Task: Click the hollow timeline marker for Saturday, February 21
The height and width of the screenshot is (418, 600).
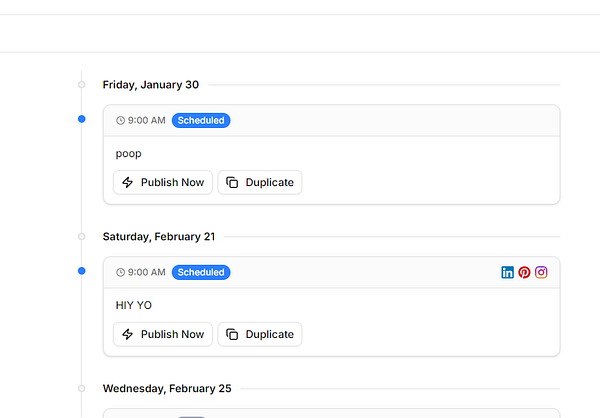Action: pos(82,237)
